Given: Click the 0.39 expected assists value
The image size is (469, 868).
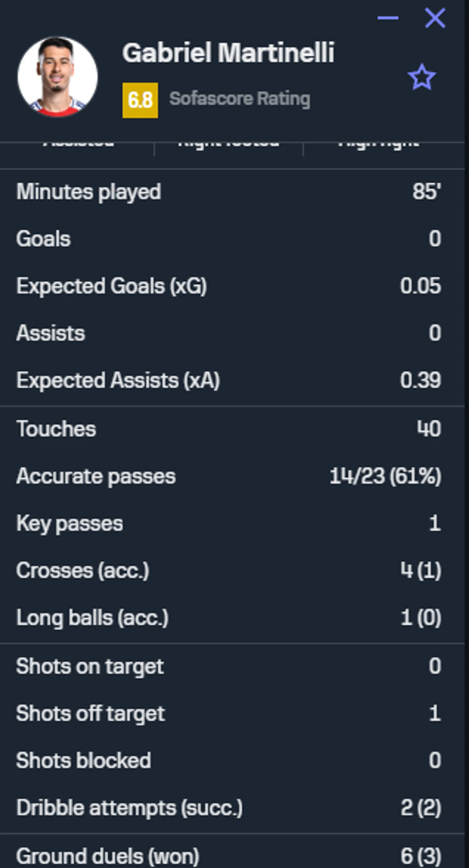Looking at the screenshot, I should tap(420, 380).
